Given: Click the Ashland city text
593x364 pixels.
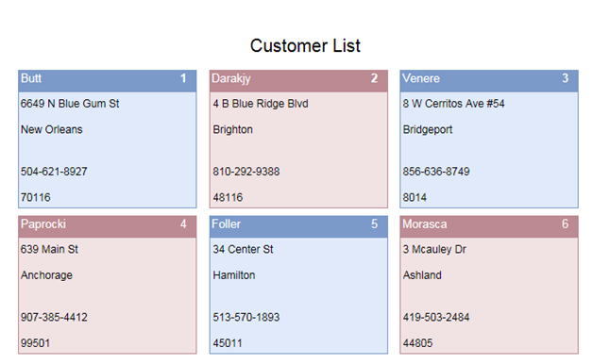Looking at the screenshot, I should [422, 275].
